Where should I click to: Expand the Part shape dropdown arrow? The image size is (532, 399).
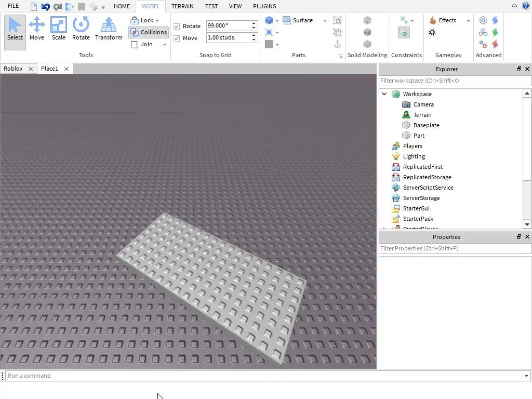pos(277,21)
